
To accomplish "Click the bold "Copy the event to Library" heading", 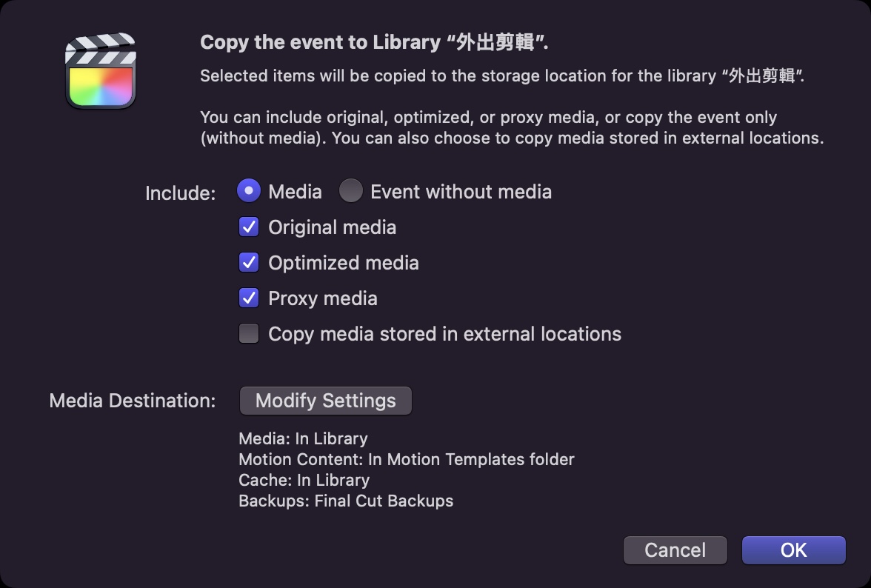I will 374,42.
